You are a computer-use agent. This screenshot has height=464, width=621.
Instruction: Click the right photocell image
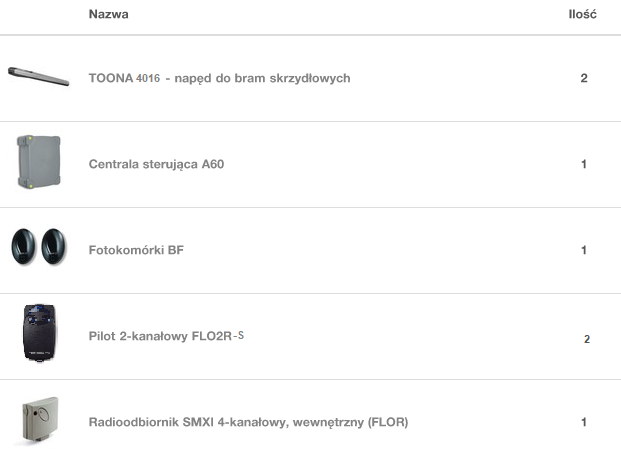pyautogui.click(x=55, y=246)
